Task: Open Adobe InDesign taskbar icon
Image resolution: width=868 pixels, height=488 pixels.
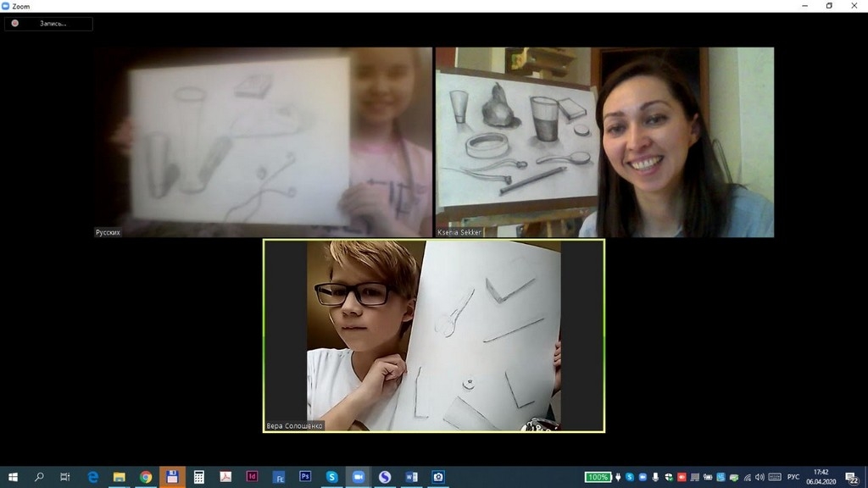Action: tap(252, 477)
